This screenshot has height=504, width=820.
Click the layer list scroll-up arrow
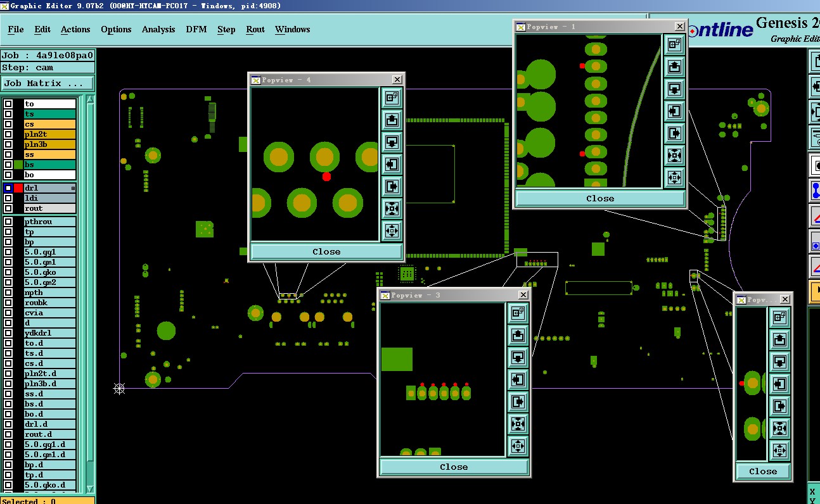(x=90, y=99)
